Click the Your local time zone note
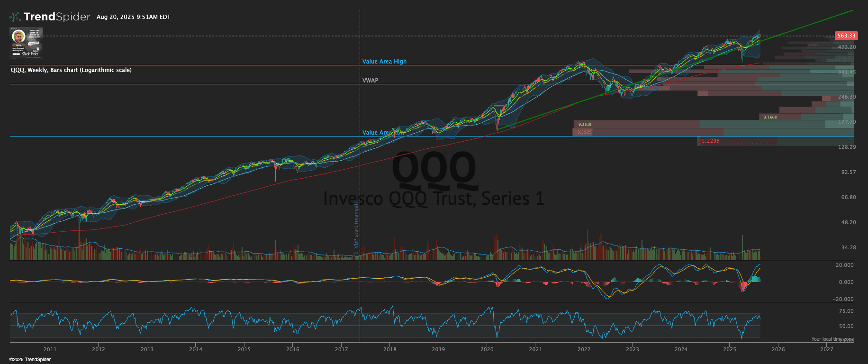 coord(832,339)
